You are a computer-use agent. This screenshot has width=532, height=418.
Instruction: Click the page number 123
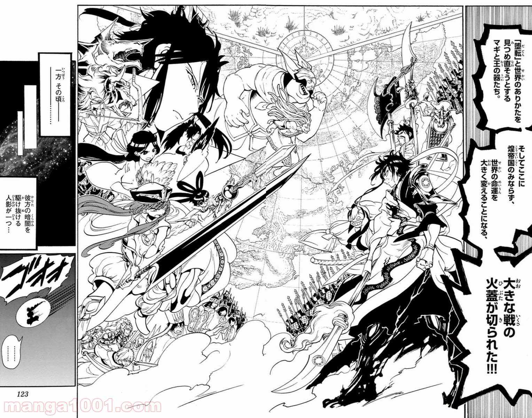pos(22,394)
